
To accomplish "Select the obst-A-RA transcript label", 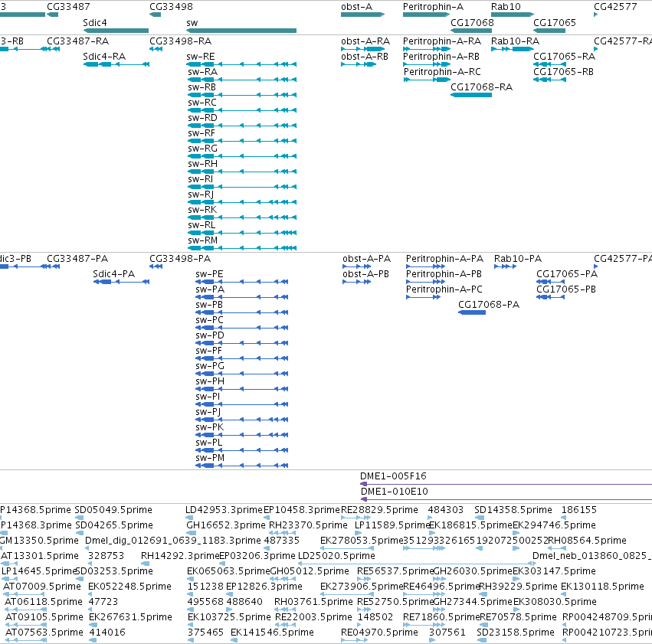I will point(365,41).
